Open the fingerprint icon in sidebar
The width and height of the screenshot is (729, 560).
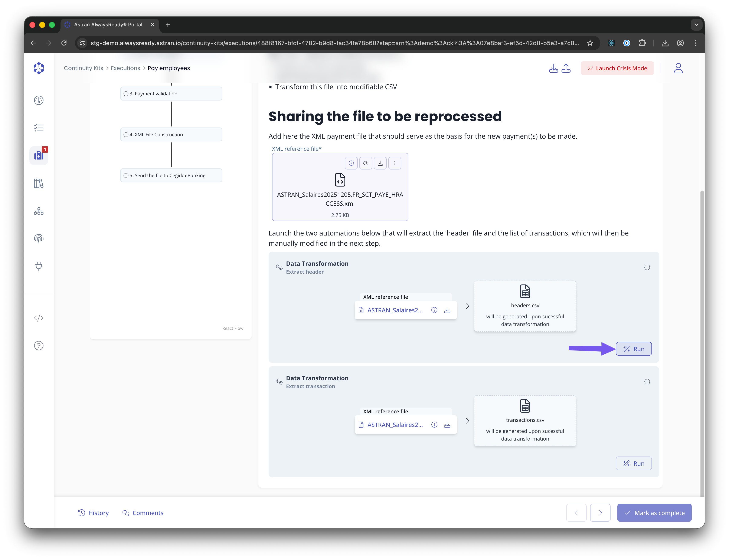click(x=39, y=238)
